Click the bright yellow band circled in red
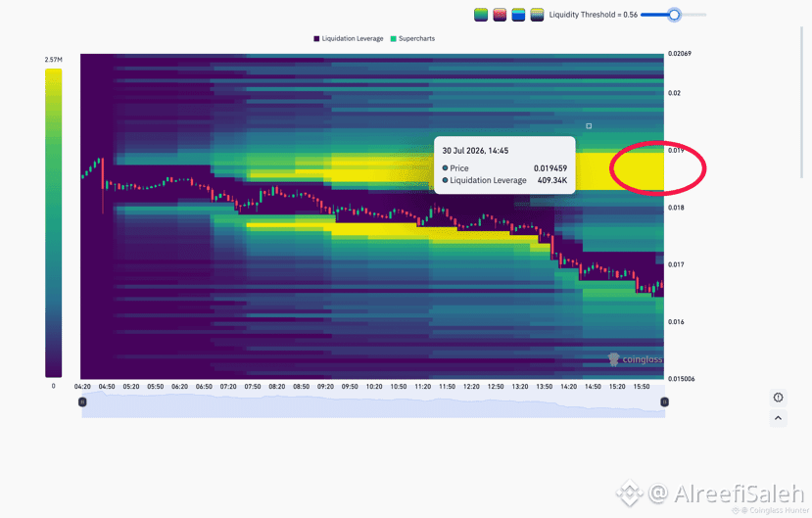The height and width of the screenshot is (518, 812). 637,170
